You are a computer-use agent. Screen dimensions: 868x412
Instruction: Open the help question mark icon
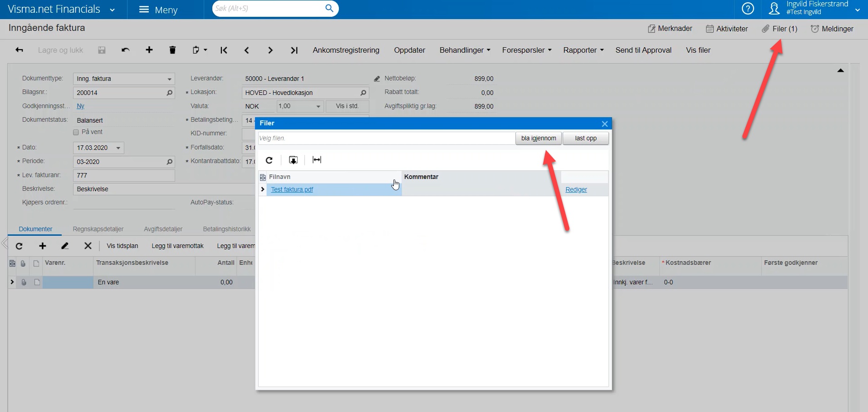pos(748,9)
